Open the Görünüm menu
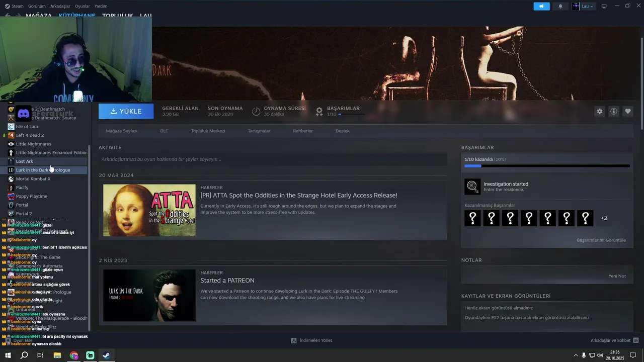644x362 pixels. click(x=37, y=6)
